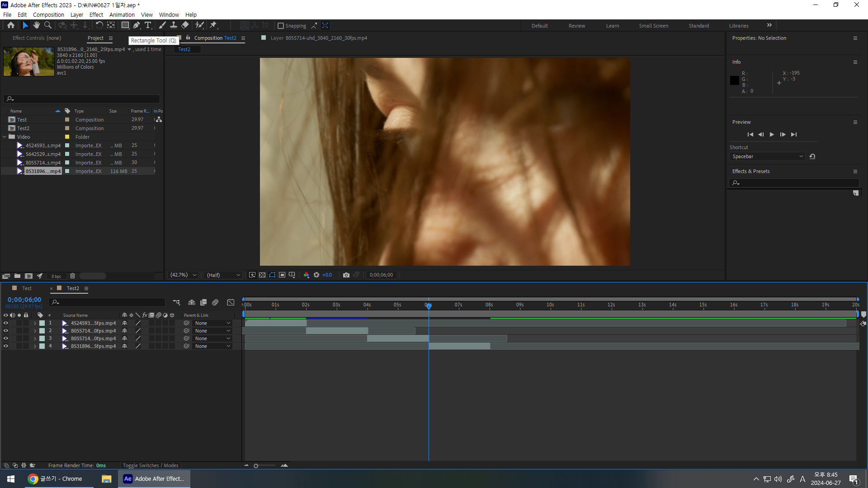
Task: Toggle visibility of layer 4 8531896 clip
Action: click(6, 346)
